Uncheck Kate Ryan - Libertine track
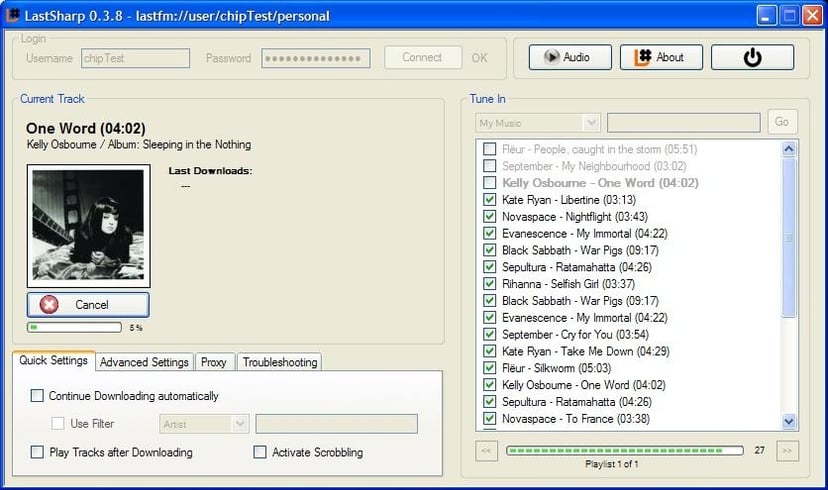828x490 pixels. (489, 200)
